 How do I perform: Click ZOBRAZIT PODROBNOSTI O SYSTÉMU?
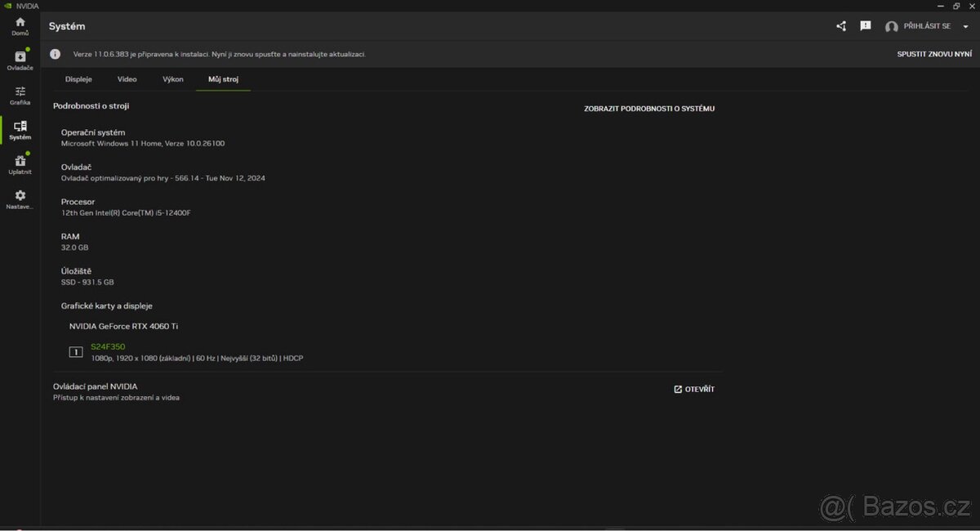[x=649, y=109]
